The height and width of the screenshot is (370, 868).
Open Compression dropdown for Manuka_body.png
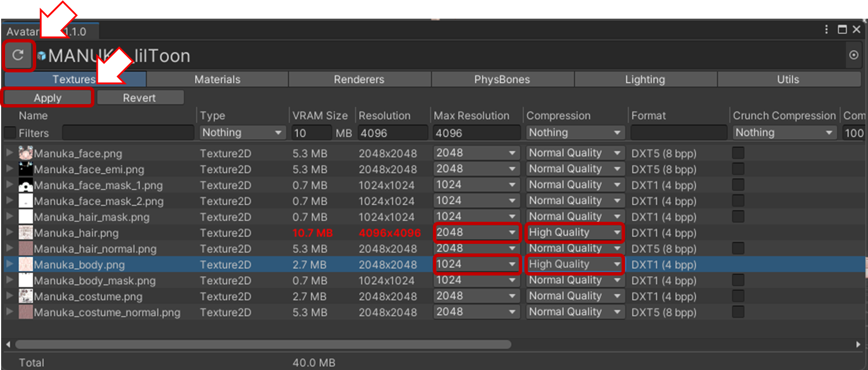point(575,264)
